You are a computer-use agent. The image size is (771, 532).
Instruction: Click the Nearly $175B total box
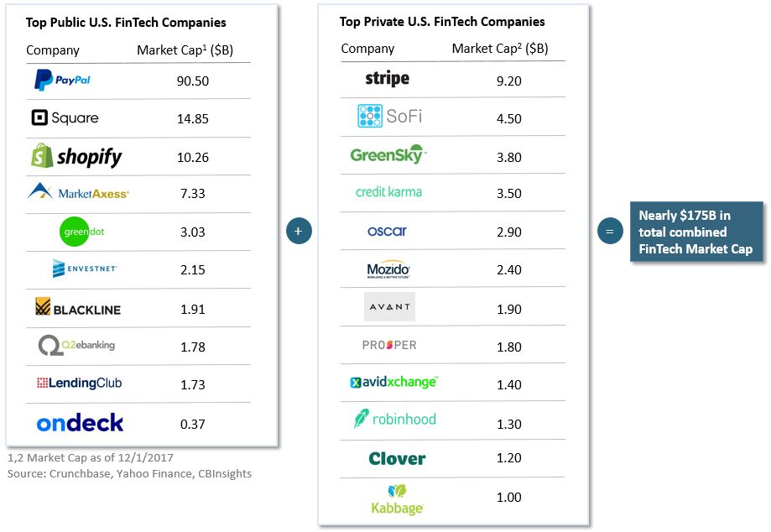coord(696,232)
